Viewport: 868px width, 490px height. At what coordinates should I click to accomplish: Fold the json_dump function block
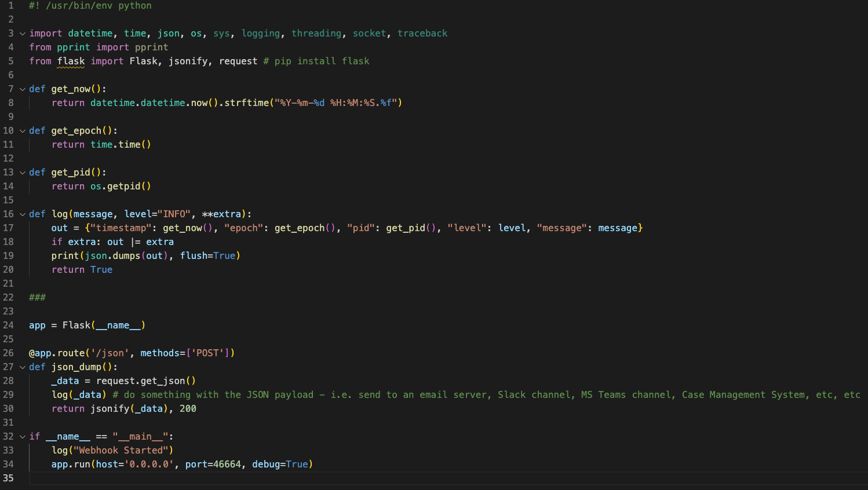(x=23, y=367)
